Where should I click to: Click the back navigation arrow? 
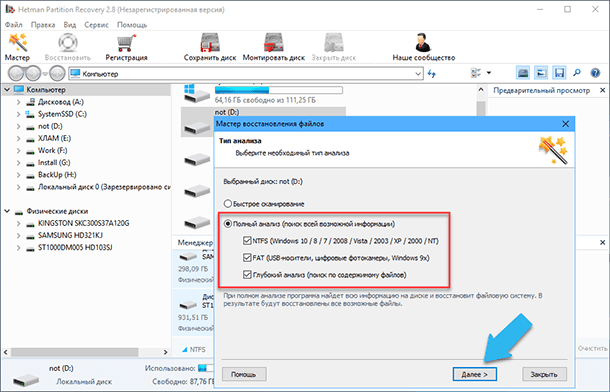pyautogui.click(x=17, y=73)
